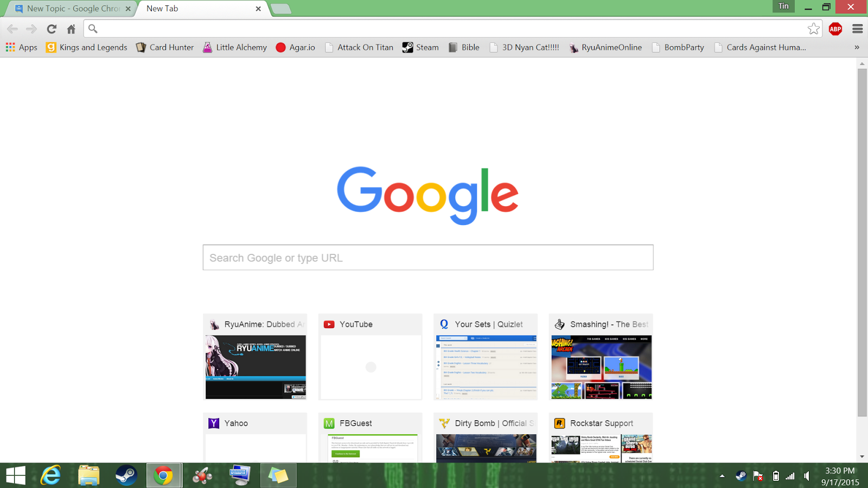The width and height of the screenshot is (868, 488).
Task: Click the Search Google or type URL box
Action: click(x=428, y=258)
